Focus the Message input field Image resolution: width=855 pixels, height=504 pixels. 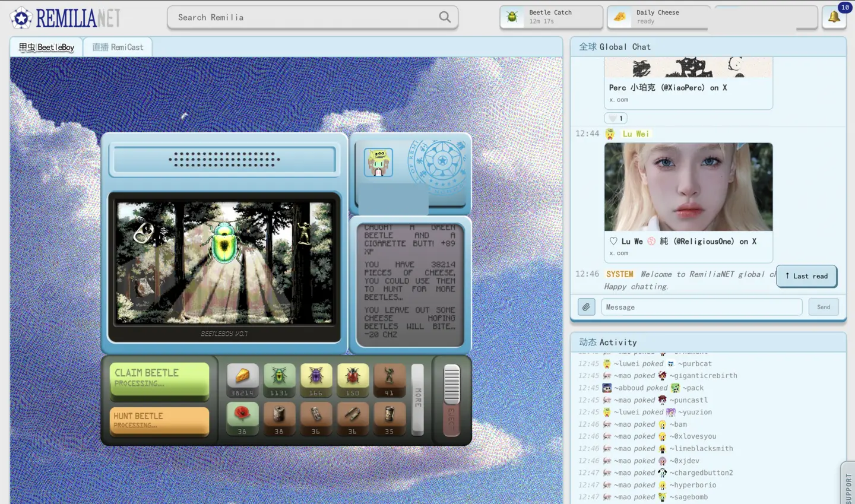pyautogui.click(x=701, y=307)
